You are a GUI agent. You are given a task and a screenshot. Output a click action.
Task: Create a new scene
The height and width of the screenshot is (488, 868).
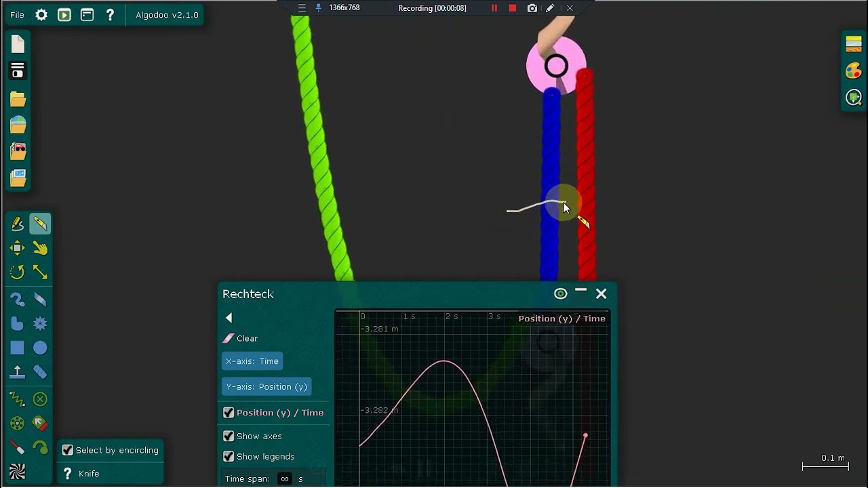tap(18, 45)
